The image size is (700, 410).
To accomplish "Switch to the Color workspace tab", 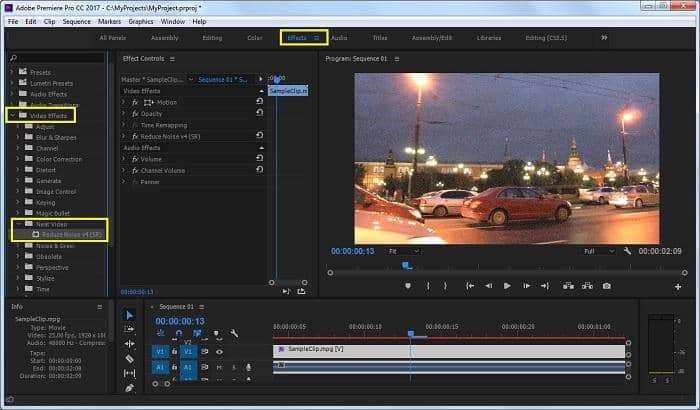I will (254, 38).
